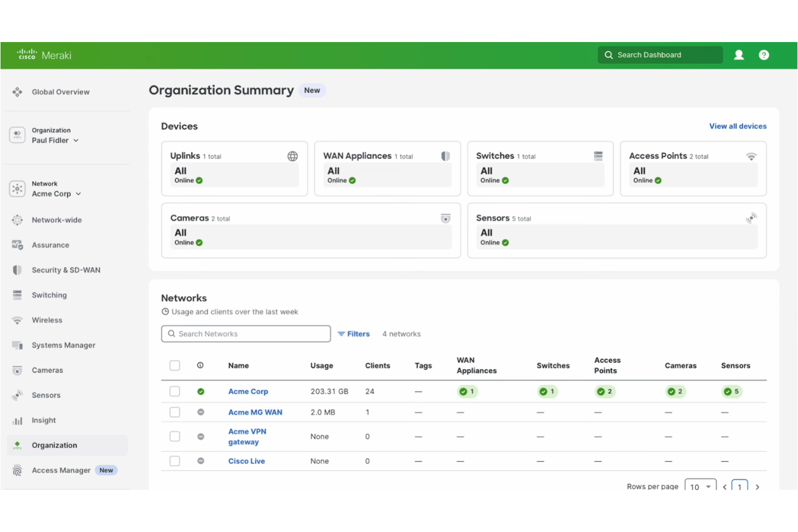Tick the checkbox for Acme Corp row
Screen dimensions: 798x532
point(175,391)
